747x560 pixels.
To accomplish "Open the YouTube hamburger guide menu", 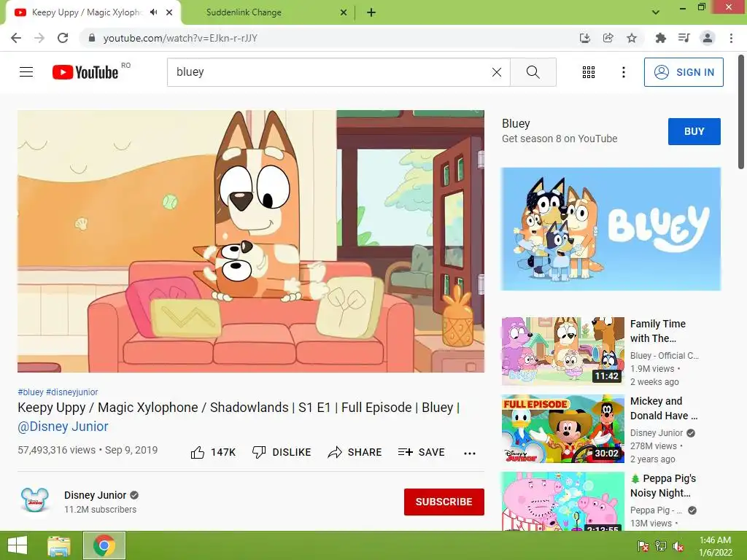I will tap(26, 72).
